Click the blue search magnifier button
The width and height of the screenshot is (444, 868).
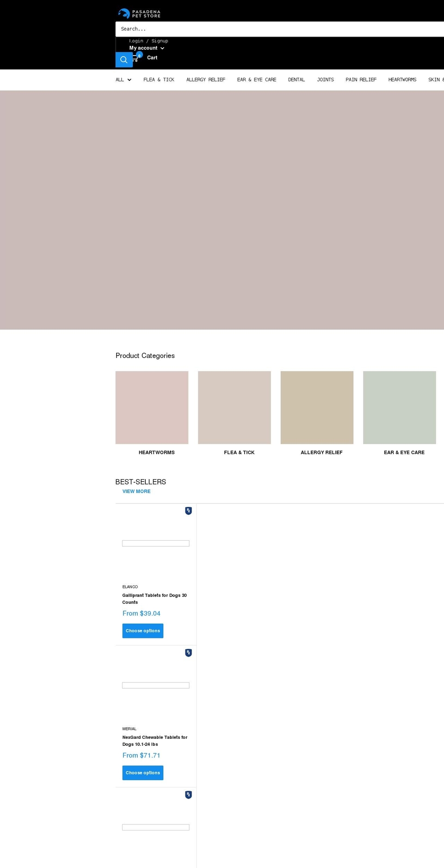click(x=124, y=60)
